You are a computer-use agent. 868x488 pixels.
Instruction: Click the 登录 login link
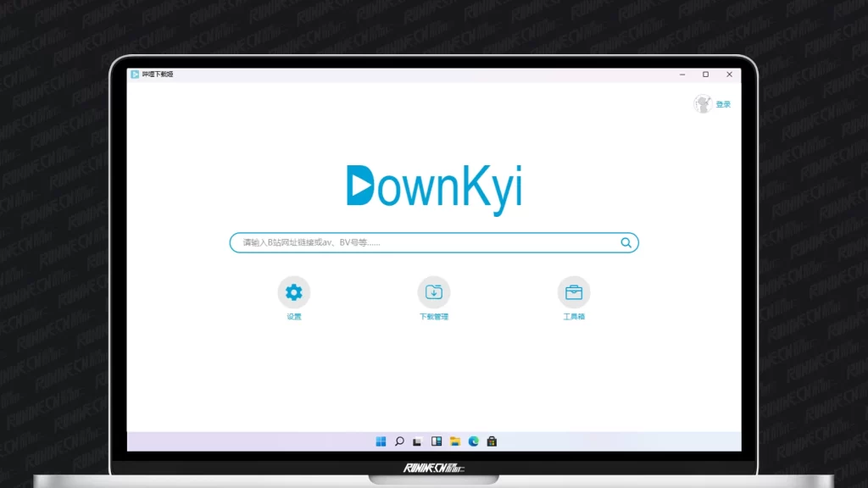point(723,105)
